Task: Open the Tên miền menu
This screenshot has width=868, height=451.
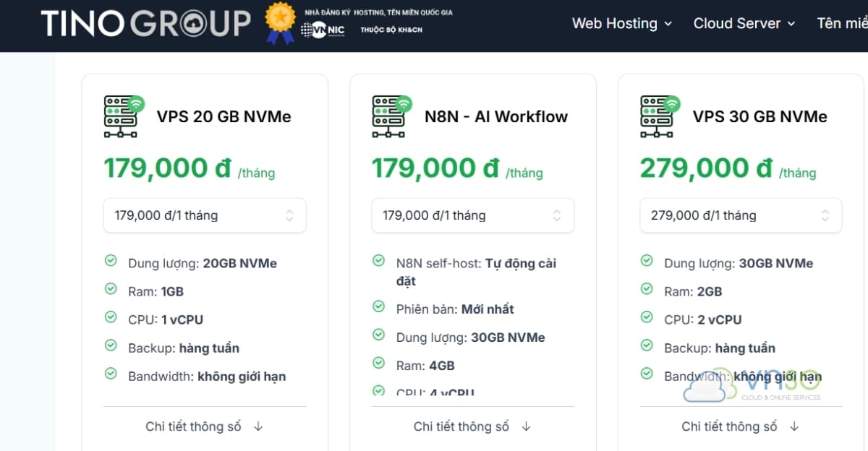Action: (842, 23)
